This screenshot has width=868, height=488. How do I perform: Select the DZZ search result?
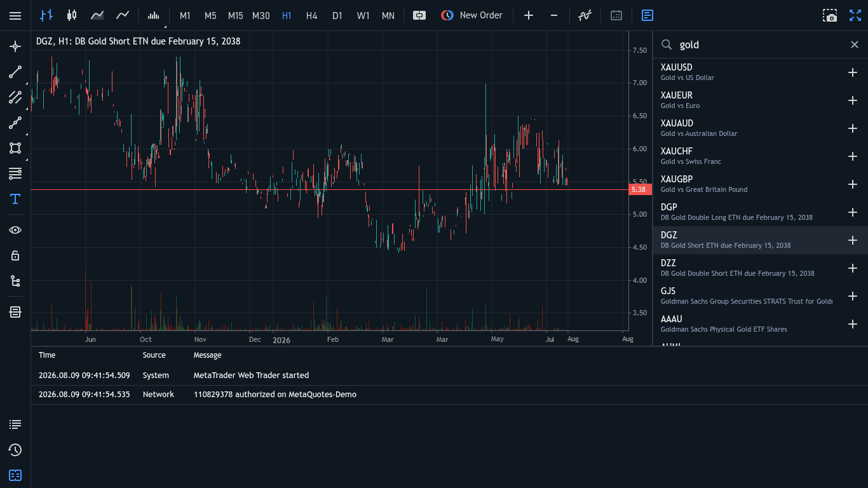(760, 268)
